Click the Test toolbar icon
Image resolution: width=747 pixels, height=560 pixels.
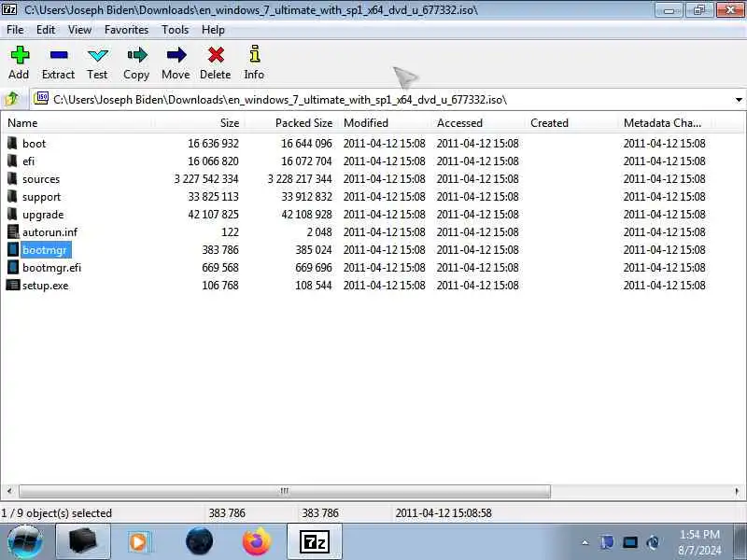(x=98, y=55)
